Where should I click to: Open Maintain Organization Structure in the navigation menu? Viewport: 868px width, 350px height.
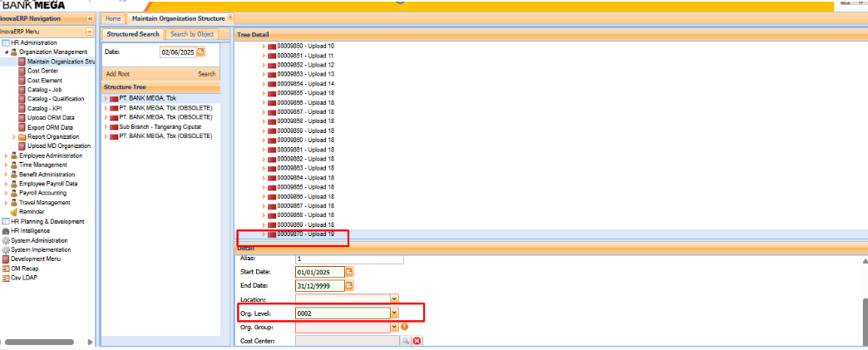pyautogui.click(x=61, y=62)
